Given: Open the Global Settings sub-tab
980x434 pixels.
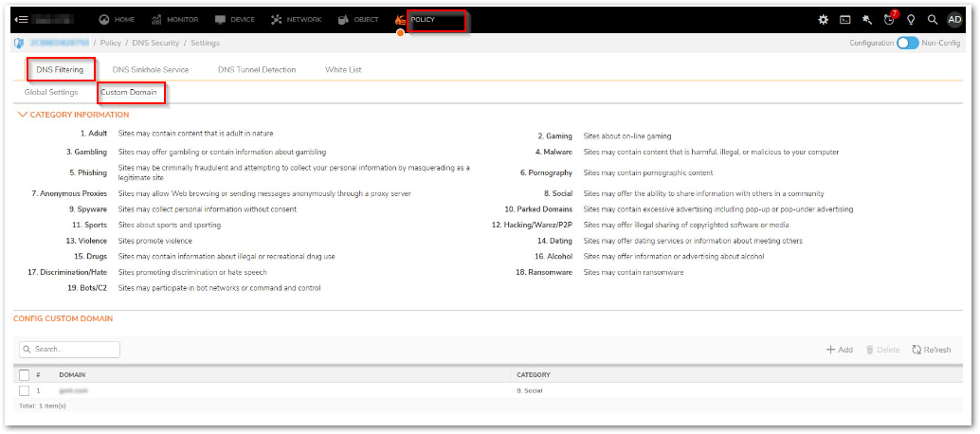Looking at the screenshot, I should click(x=51, y=92).
